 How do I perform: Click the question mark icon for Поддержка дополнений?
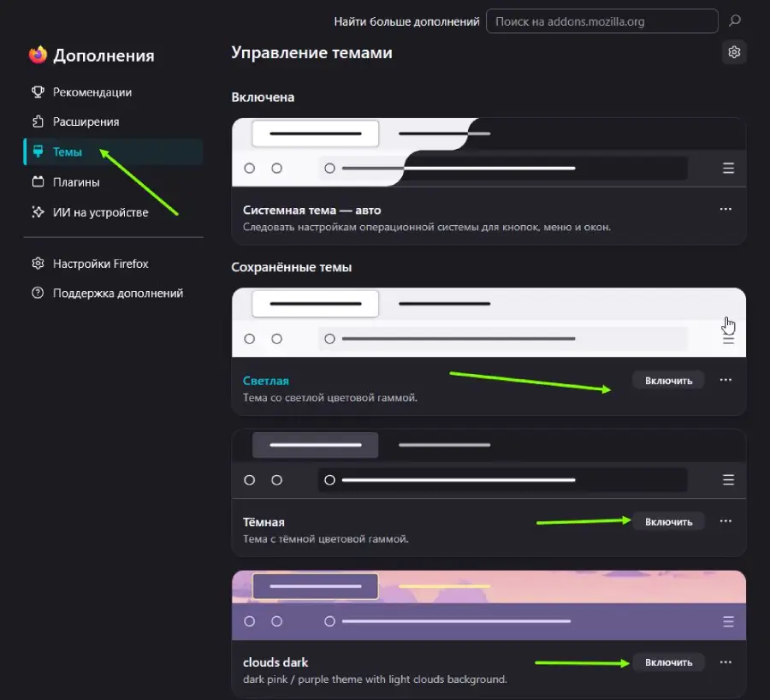tap(38, 293)
